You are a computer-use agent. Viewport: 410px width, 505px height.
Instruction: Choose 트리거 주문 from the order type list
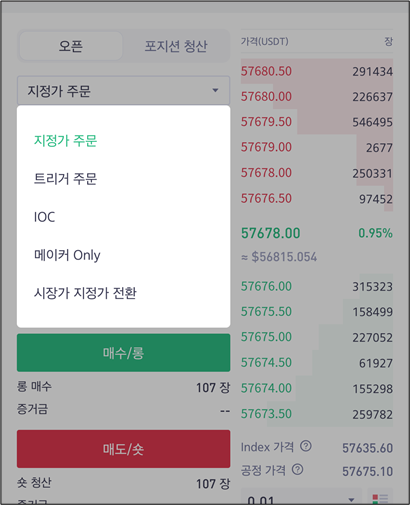point(65,179)
